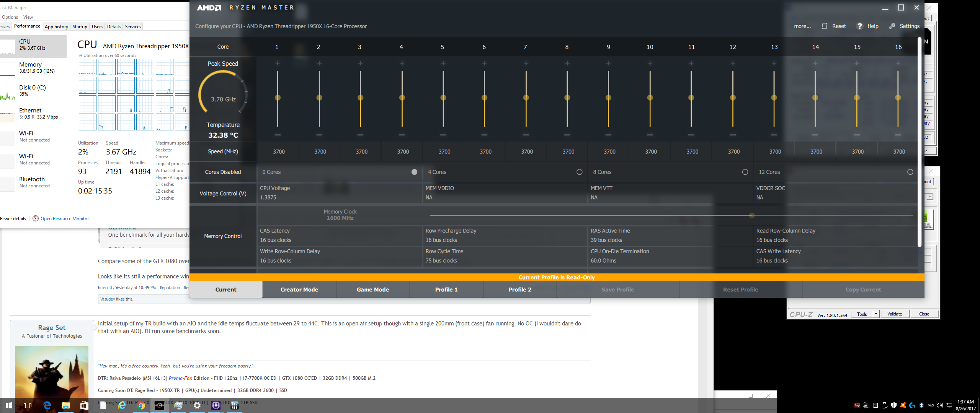Screen dimensions: 980x413
Task: Increase core 8 speed with plus icon
Action: (567, 63)
